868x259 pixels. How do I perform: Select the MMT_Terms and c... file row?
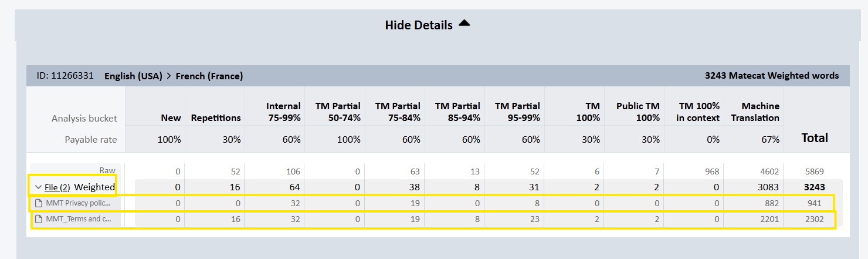tap(432, 220)
